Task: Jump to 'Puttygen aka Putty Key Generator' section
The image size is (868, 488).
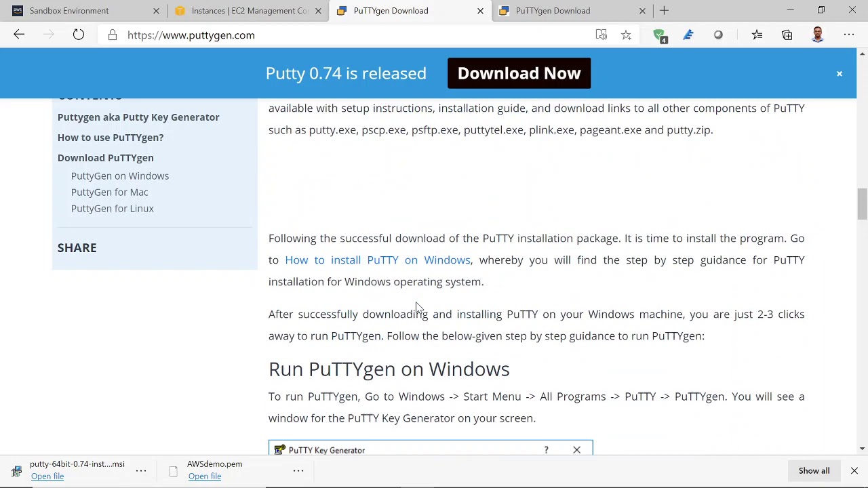Action: tap(138, 117)
